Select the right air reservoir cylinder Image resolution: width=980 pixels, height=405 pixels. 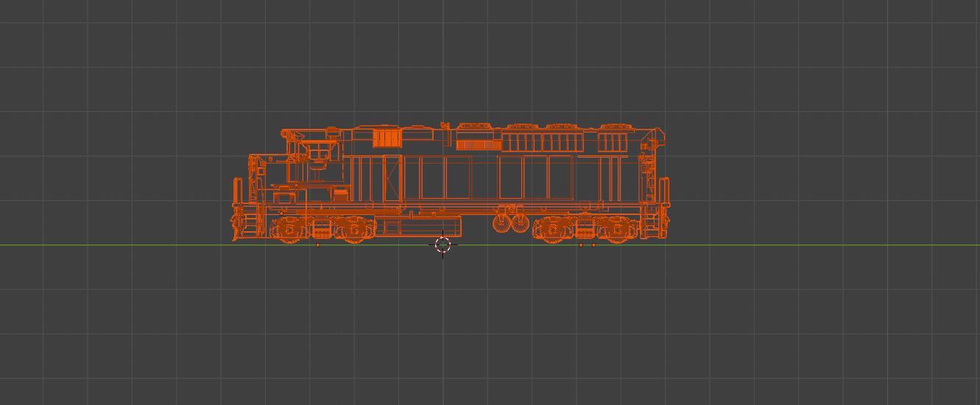(520, 222)
